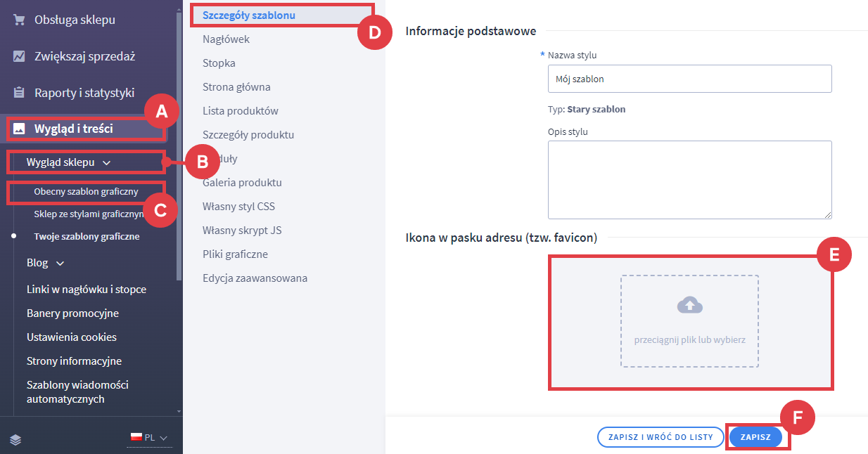
Task: Open Sklep ze stylami graficznymi
Action: tap(89, 214)
